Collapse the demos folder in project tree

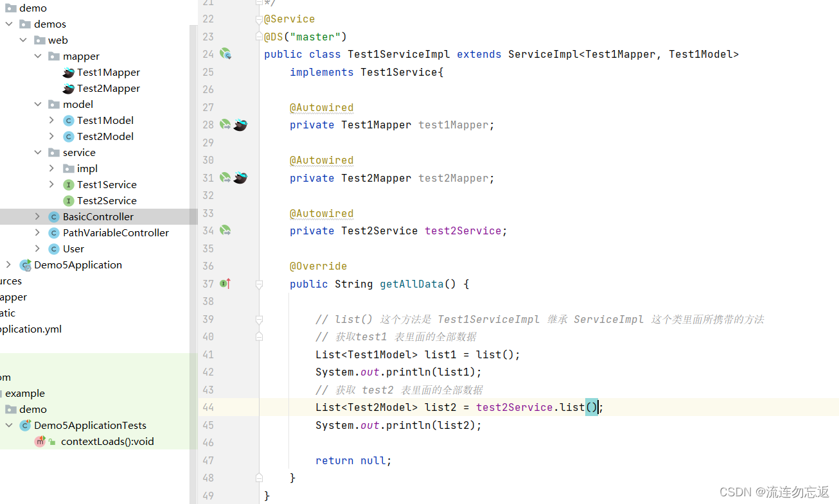coord(8,24)
